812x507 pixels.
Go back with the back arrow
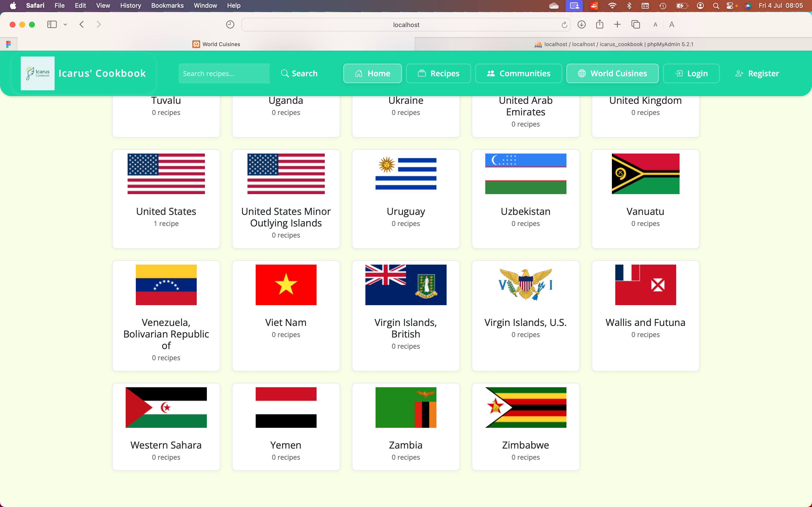click(x=81, y=24)
